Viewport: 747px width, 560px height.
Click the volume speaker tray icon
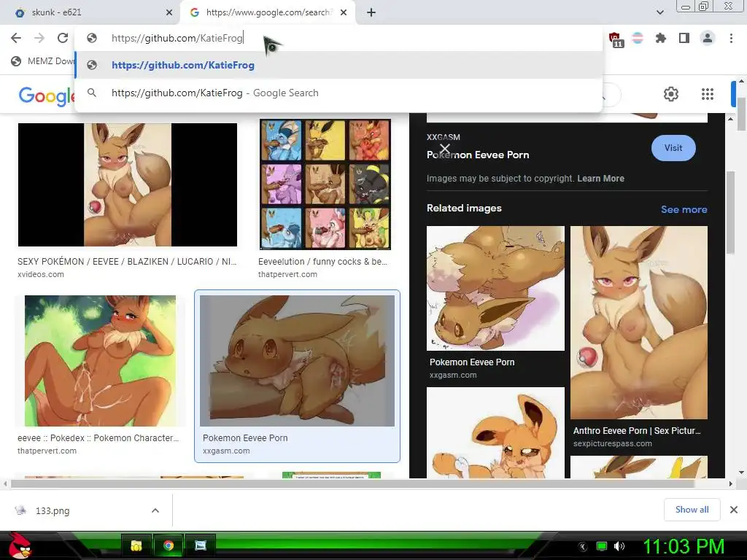[619, 546]
